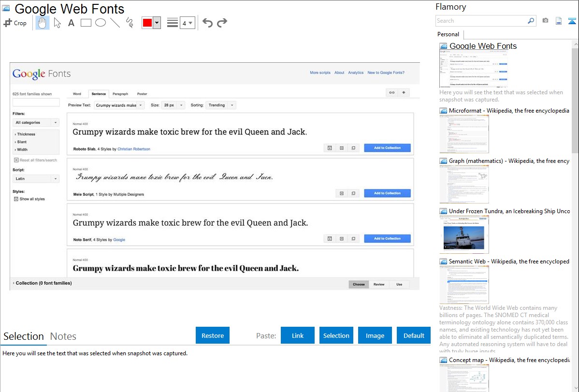Open the Preview Text dropdown

coord(119,105)
